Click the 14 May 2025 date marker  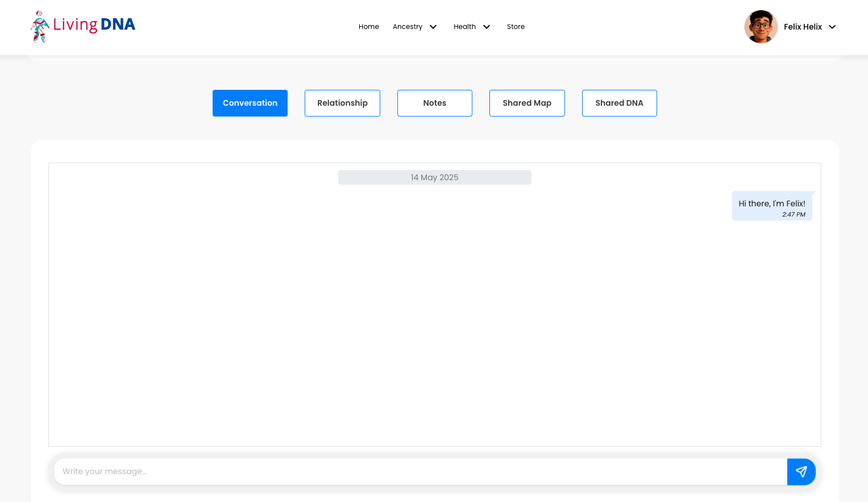click(435, 177)
